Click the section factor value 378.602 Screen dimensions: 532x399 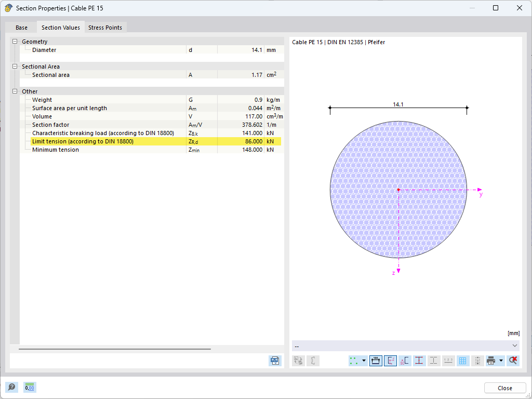[252, 125]
